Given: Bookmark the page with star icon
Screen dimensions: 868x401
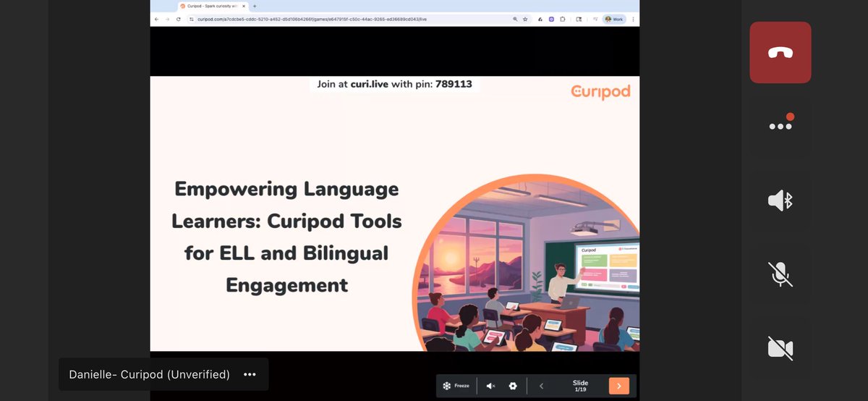Looking at the screenshot, I should (525, 19).
